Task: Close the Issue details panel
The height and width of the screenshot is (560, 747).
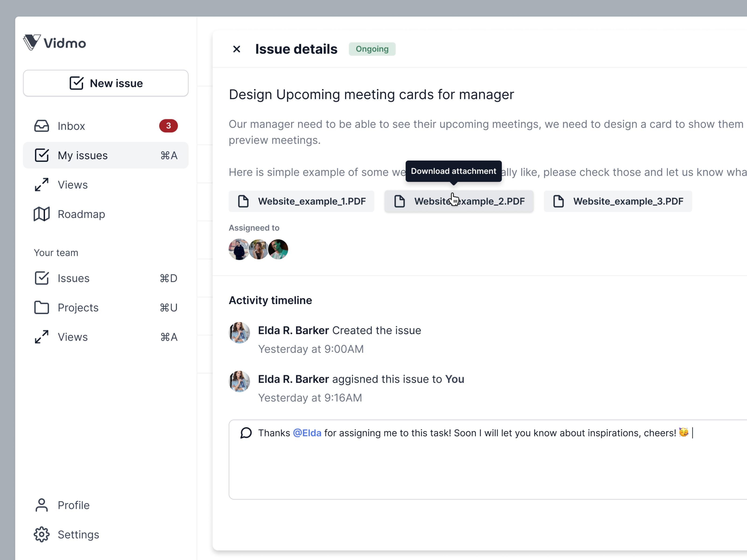Action: (236, 49)
